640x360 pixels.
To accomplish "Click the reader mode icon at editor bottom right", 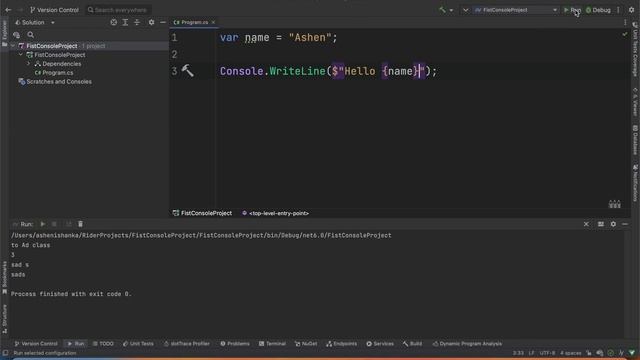I will coord(615,204).
